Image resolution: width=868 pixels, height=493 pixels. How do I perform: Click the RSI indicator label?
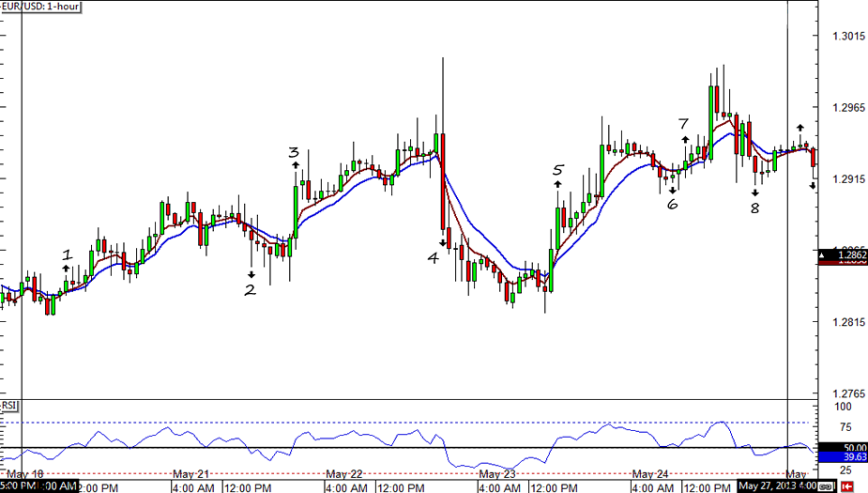(8, 406)
